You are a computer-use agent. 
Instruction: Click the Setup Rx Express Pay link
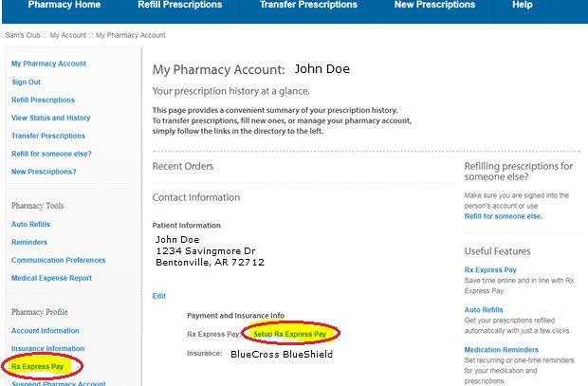pyautogui.click(x=289, y=334)
